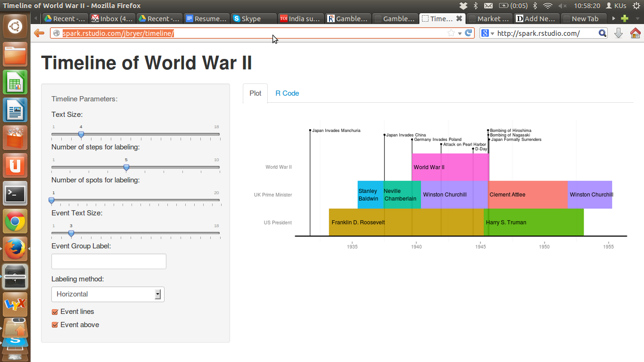Reload page with the refresh icon

(469, 33)
